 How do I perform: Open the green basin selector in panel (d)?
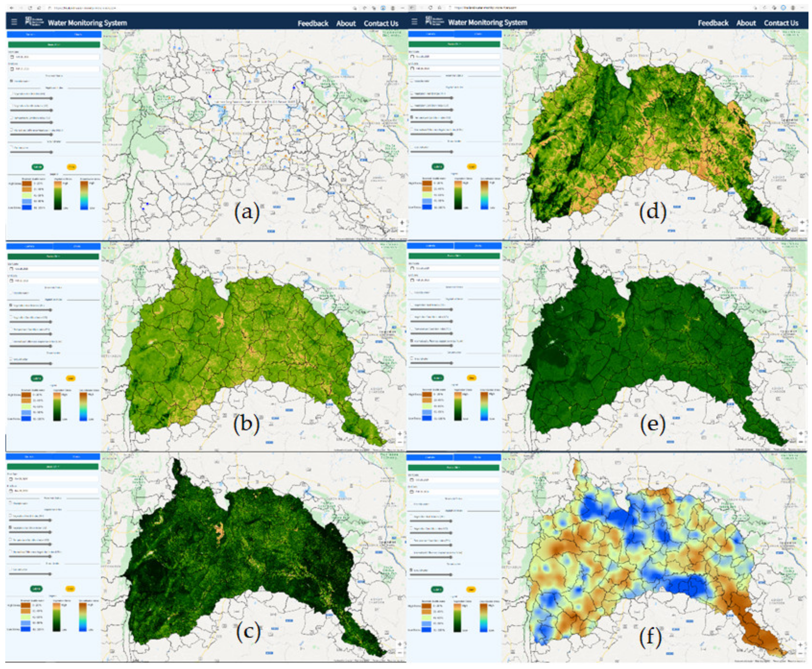click(454, 44)
